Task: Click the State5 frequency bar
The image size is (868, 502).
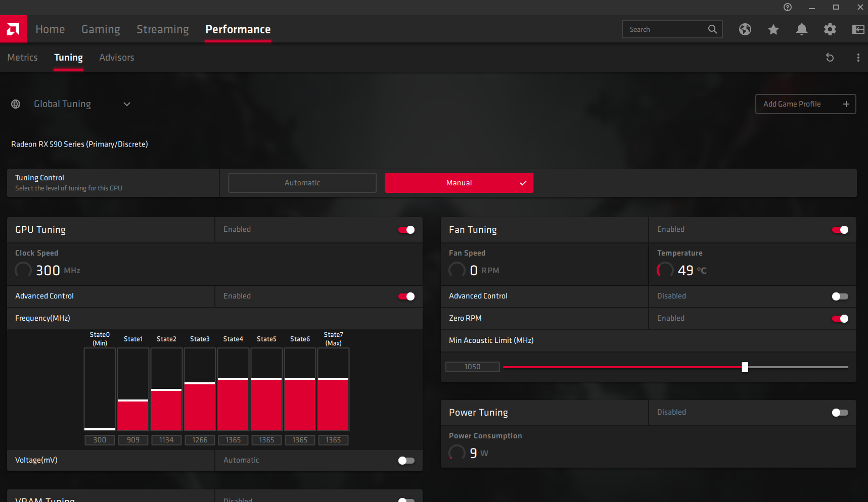Action: 266,389
